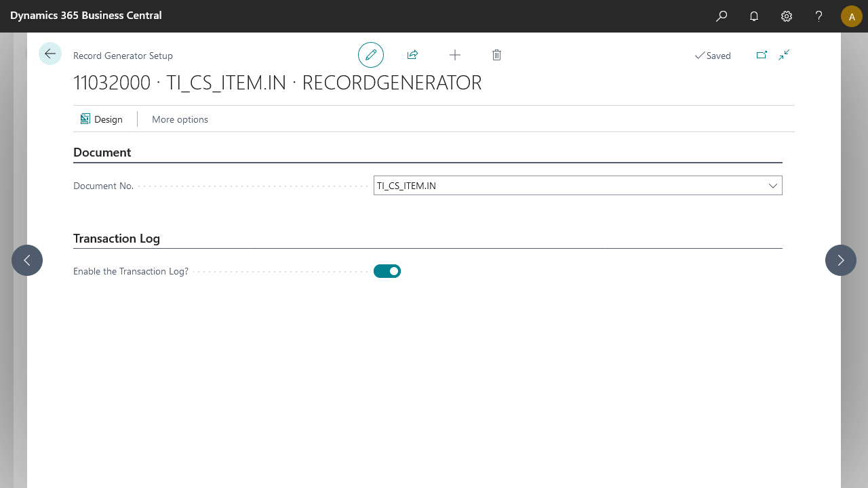Expand the Document No. dropdown arrow
Viewport: 868px width, 488px height.
coord(773,186)
